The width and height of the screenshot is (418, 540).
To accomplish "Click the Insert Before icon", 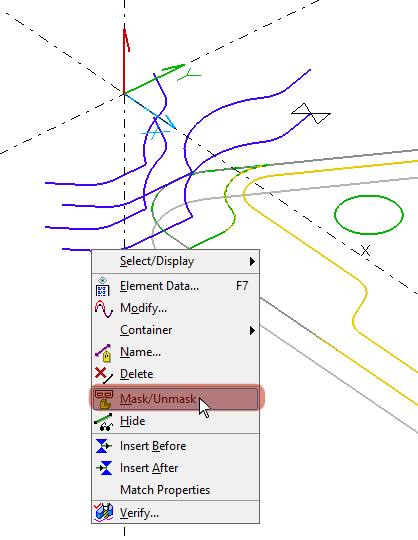I will 104,446.
